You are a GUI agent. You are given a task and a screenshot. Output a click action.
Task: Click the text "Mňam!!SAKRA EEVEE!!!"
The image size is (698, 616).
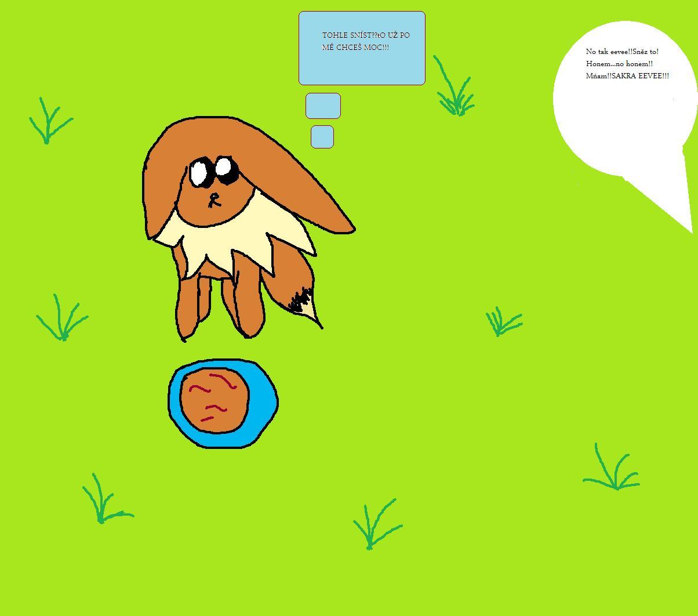pyautogui.click(x=627, y=76)
